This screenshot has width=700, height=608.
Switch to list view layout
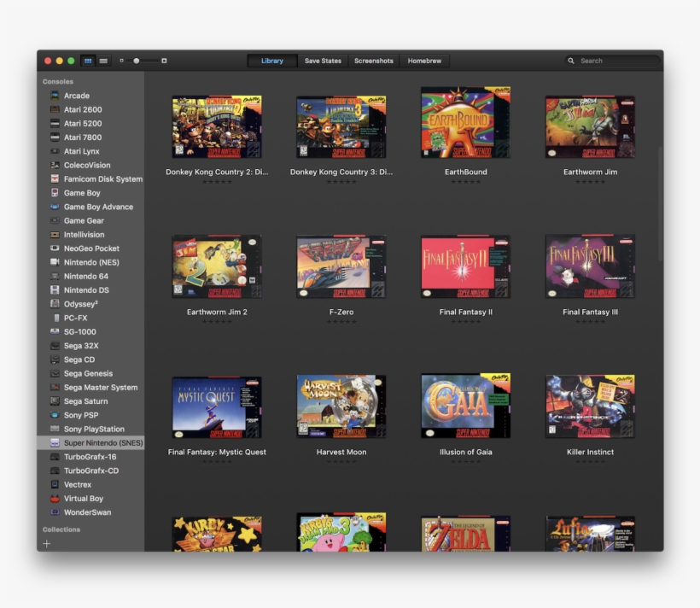click(103, 61)
